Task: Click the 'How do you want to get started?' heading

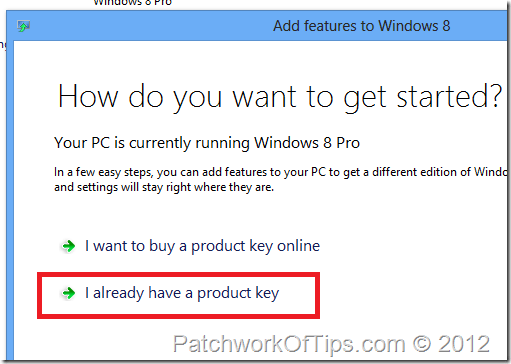Action: pos(280,97)
